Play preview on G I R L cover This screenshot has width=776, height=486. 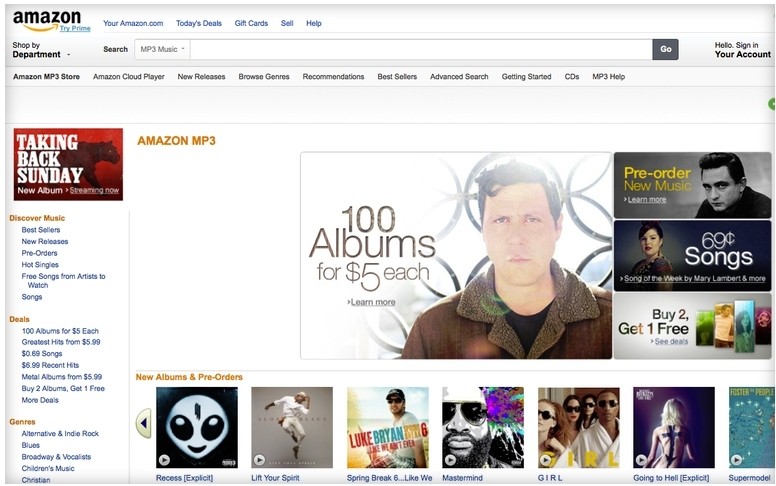(x=546, y=460)
